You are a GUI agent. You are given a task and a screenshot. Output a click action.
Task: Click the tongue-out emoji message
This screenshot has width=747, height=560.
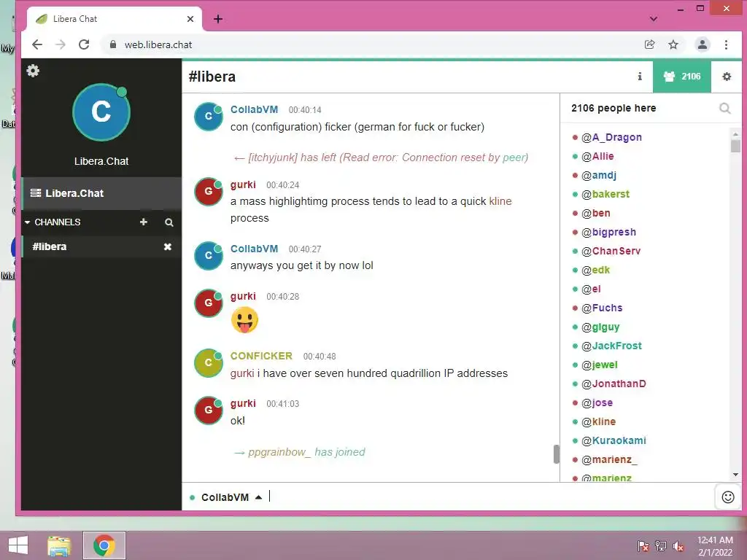(244, 320)
